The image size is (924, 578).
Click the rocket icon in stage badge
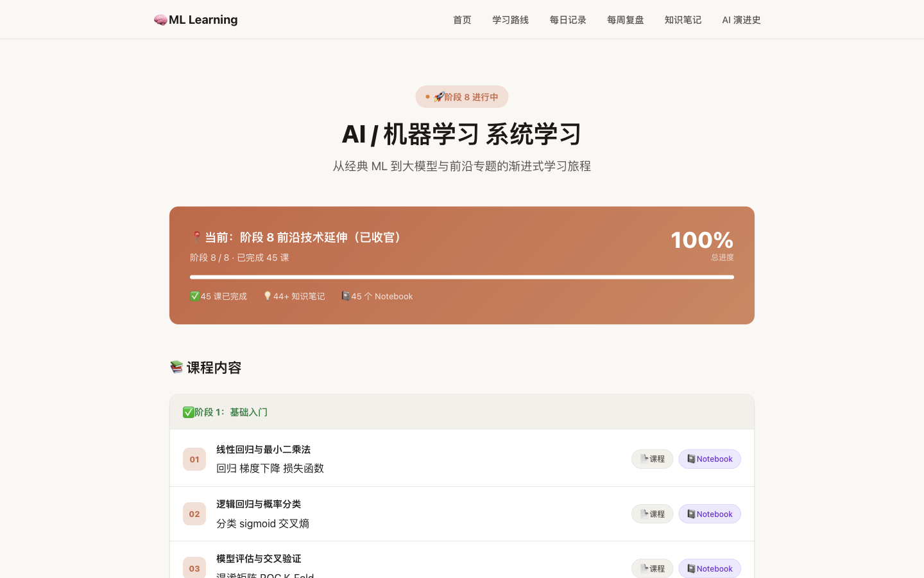tap(439, 97)
